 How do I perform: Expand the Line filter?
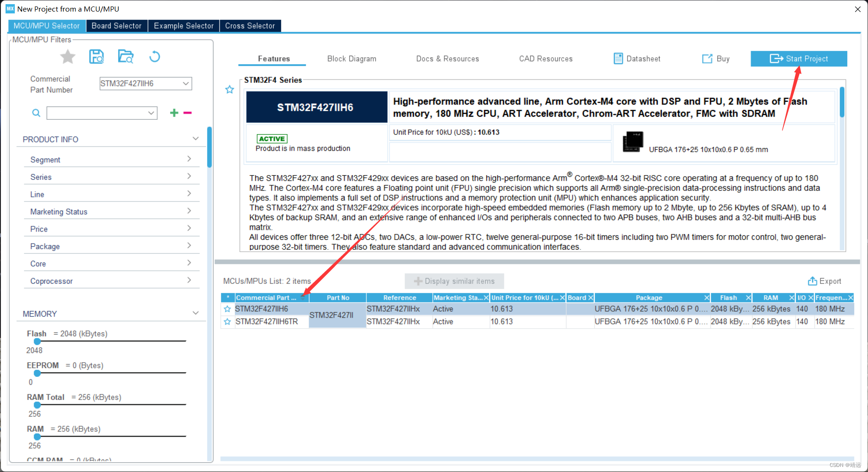189,194
